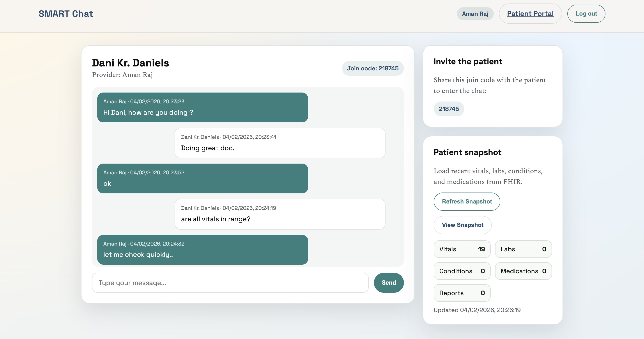Select the Aman Raj user badge
Image resolution: width=644 pixels, height=339 pixels.
[x=475, y=14]
